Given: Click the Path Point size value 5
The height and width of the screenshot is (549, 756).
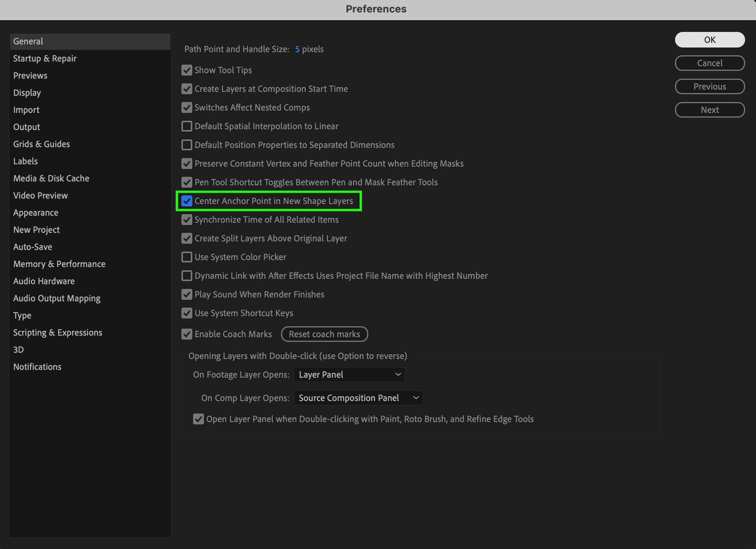Looking at the screenshot, I should click(x=297, y=49).
